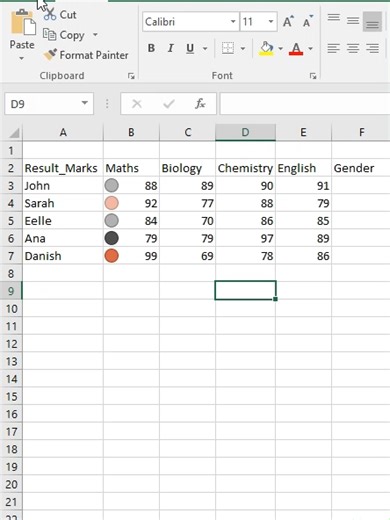
Task: Select Sarah's Biology score 77
Action: (x=188, y=203)
